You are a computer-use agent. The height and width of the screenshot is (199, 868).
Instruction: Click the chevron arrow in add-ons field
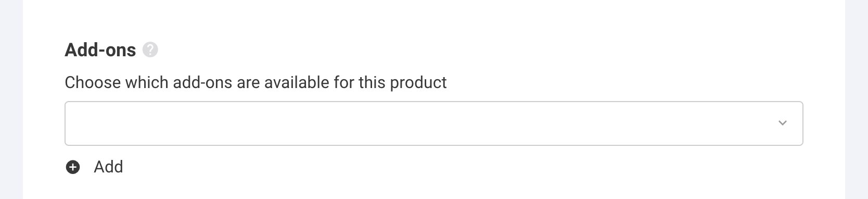point(782,123)
